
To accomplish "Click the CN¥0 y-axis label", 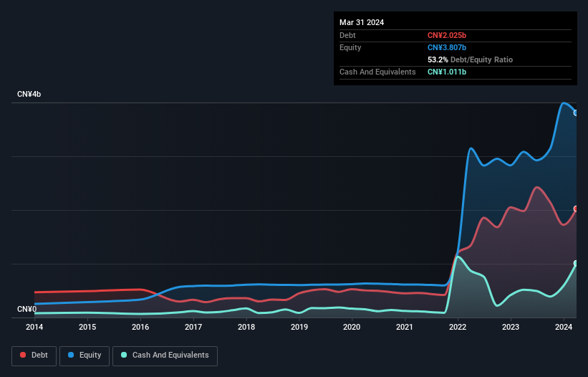I will point(26,309).
